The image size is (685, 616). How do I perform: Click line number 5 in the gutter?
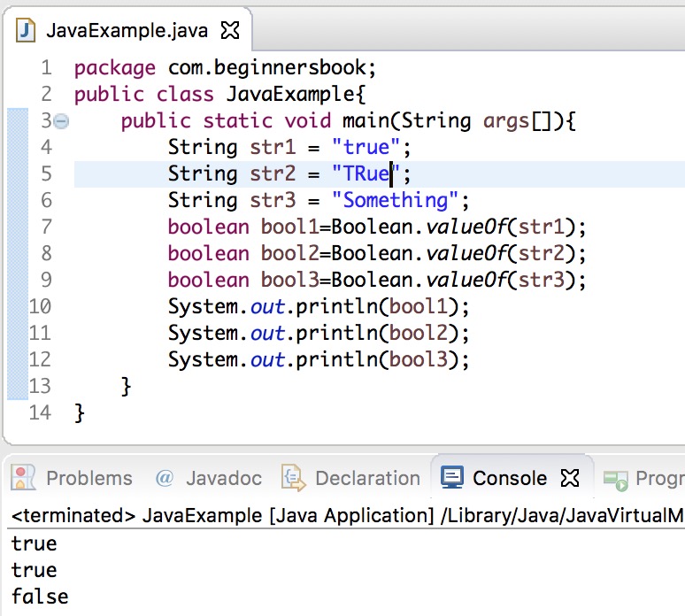point(46,173)
